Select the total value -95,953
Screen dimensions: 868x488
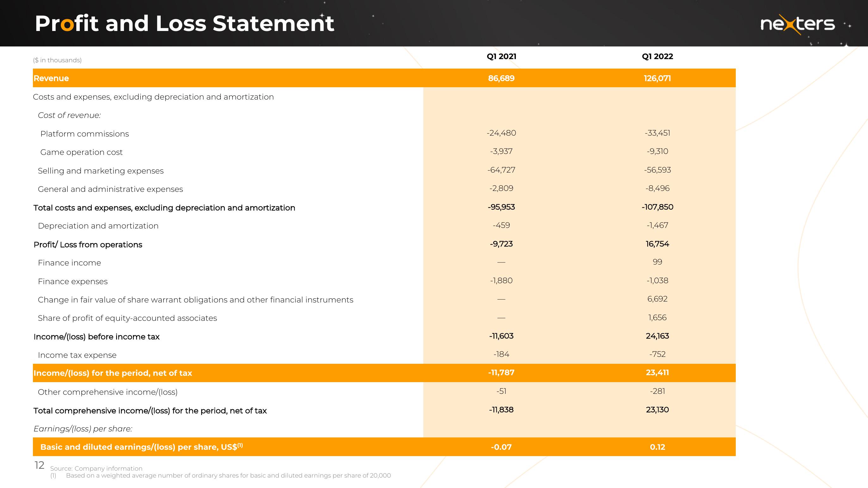click(x=501, y=207)
